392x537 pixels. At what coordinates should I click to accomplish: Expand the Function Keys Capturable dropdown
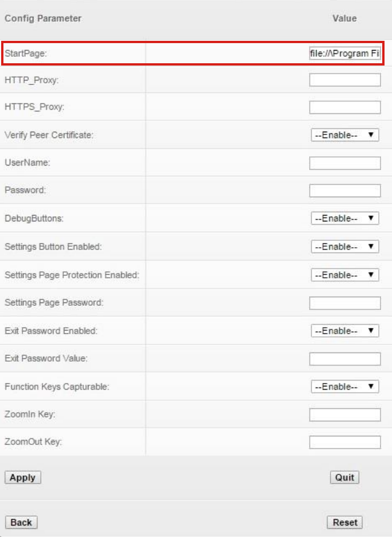[x=345, y=387]
